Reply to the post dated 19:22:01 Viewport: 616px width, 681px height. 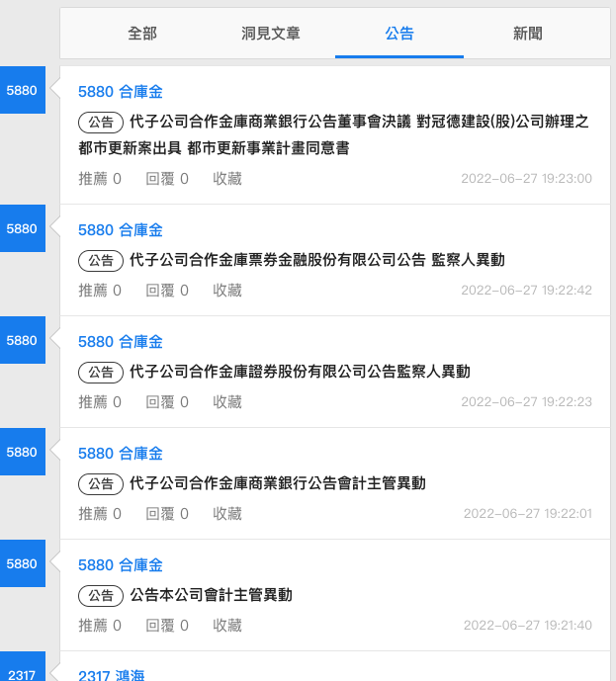(167, 513)
